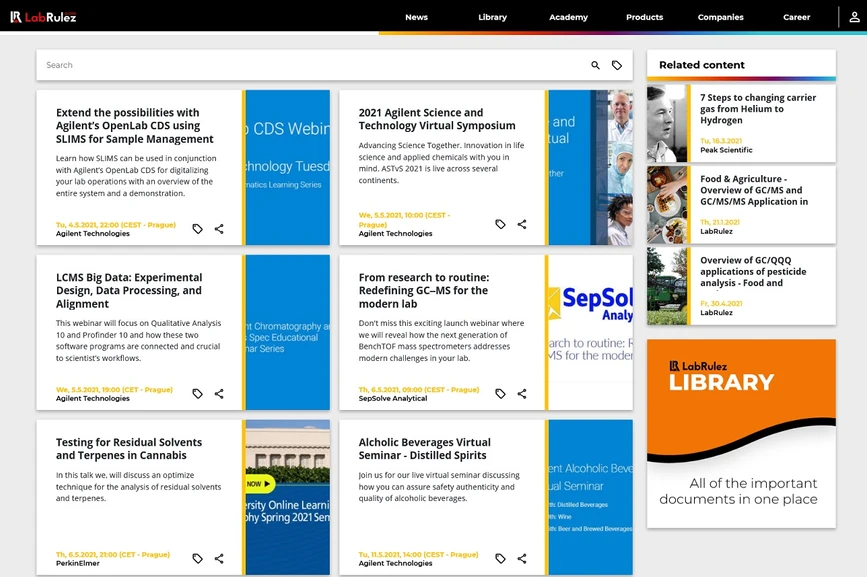Share the Alcholic Beverages Virtual Seminar
Image resolution: width=867 pixels, height=577 pixels.
pos(522,558)
